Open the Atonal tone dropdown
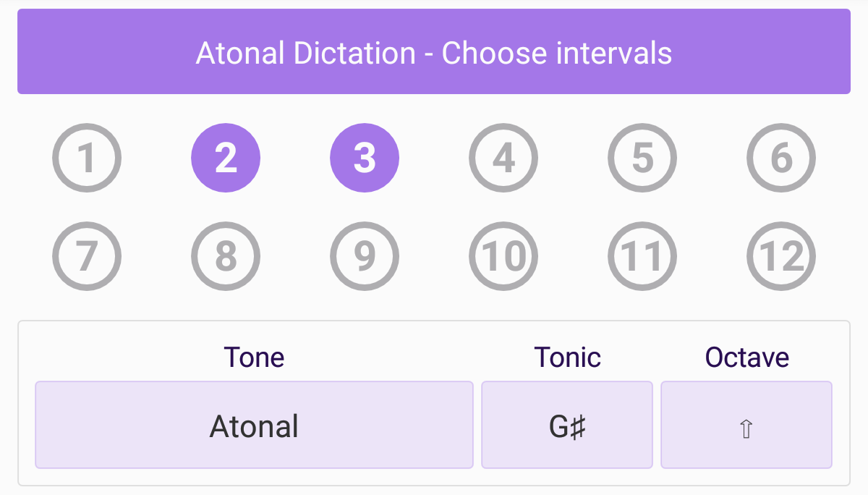 click(x=254, y=426)
